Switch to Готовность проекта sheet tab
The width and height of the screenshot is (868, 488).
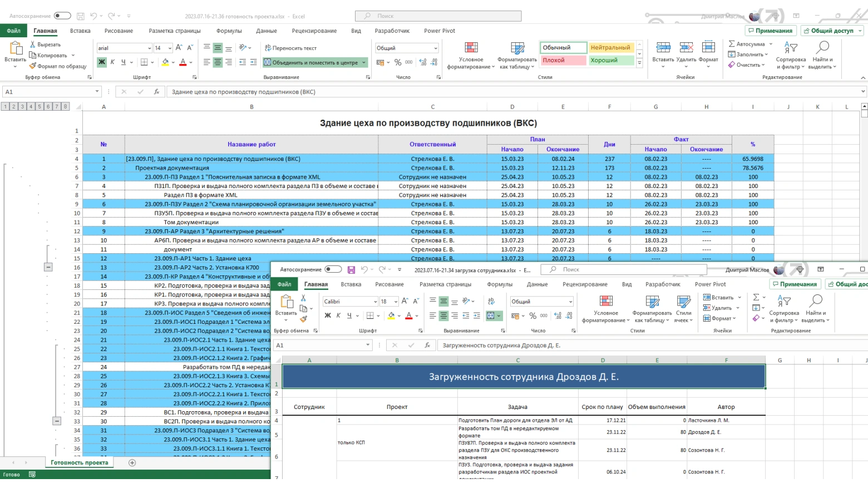[x=79, y=462]
